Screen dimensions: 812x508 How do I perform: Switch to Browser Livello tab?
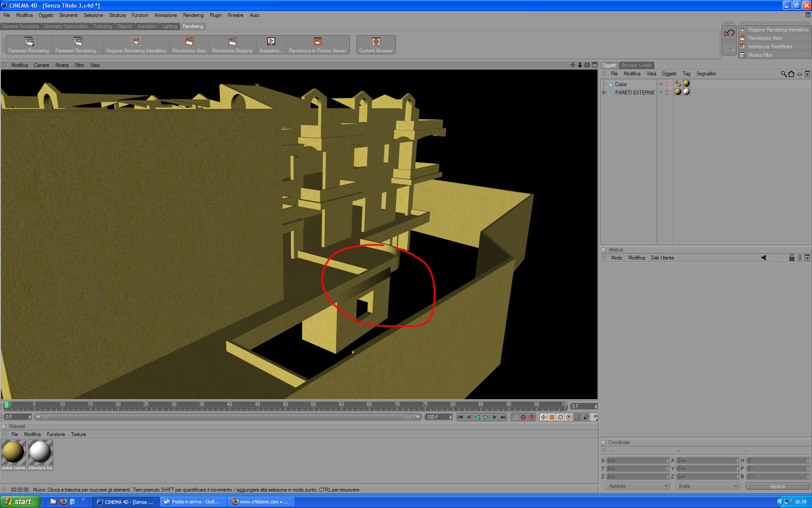pos(636,65)
